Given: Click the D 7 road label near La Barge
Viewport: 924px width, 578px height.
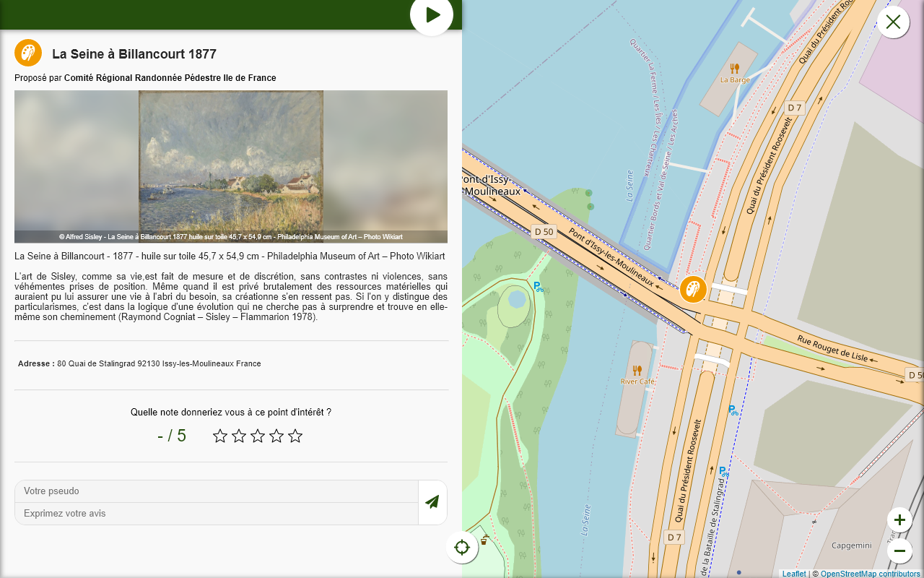Looking at the screenshot, I should pyautogui.click(x=795, y=108).
